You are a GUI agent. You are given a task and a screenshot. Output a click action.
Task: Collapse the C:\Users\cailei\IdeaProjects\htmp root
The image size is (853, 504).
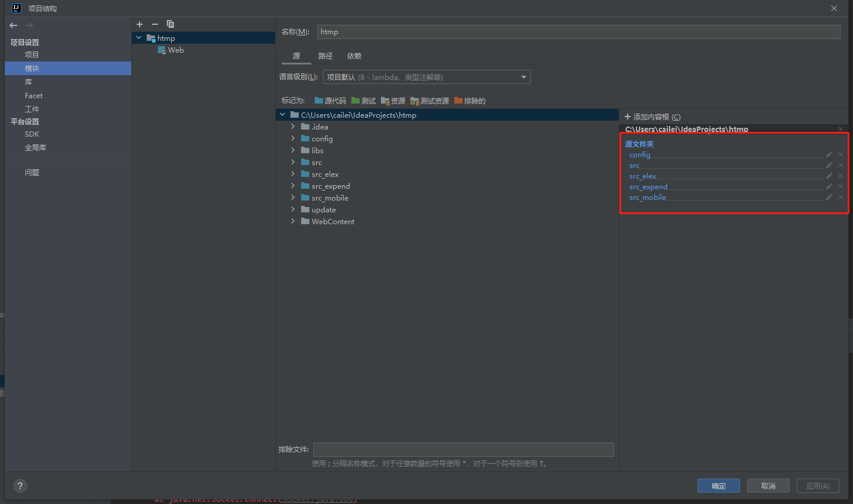[x=283, y=115]
